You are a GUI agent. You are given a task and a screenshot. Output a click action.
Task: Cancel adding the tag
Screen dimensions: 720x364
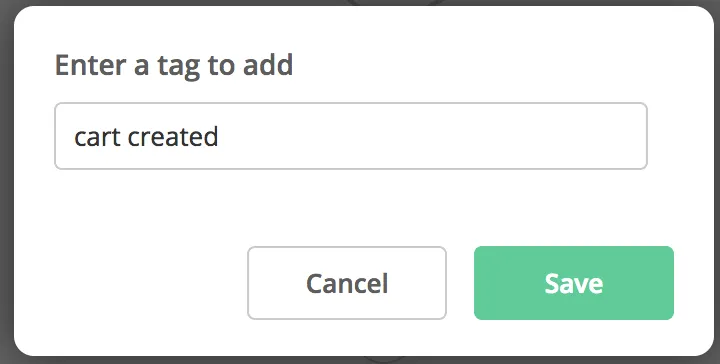(x=347, y=283)
